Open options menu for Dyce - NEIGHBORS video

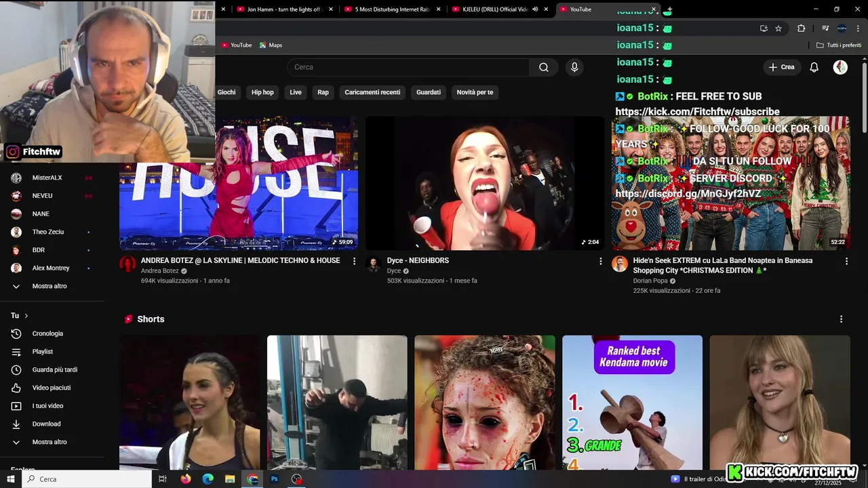[x=600, y=261]
